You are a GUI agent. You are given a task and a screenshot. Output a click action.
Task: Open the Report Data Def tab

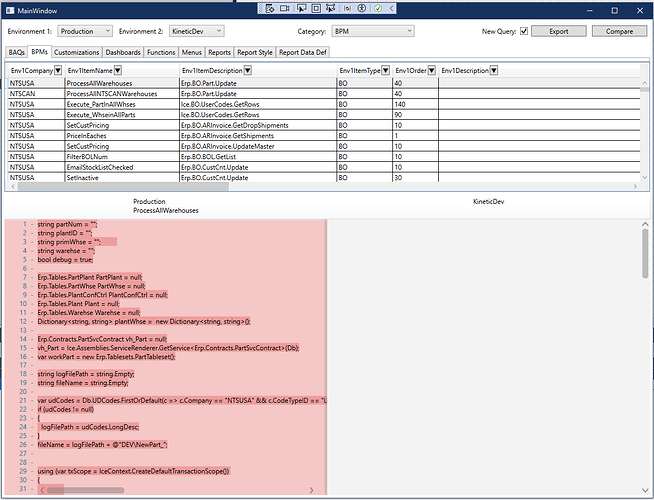pyautogui.click(x=303, y=52)
